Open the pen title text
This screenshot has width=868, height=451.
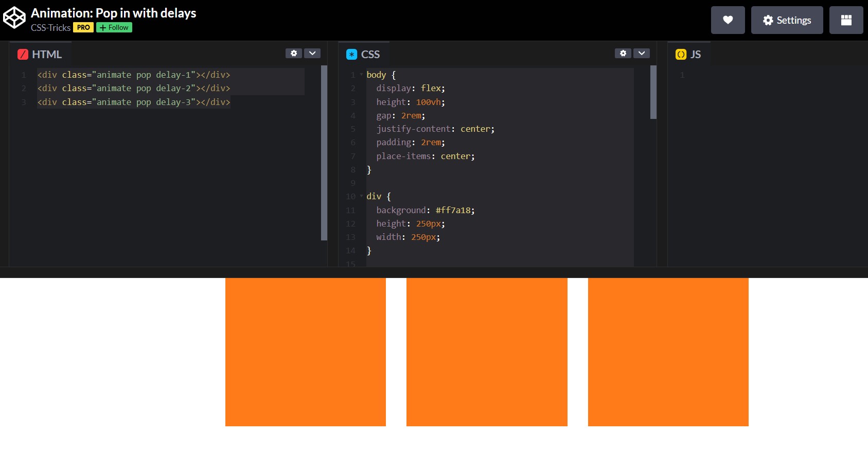click(113, 13)
